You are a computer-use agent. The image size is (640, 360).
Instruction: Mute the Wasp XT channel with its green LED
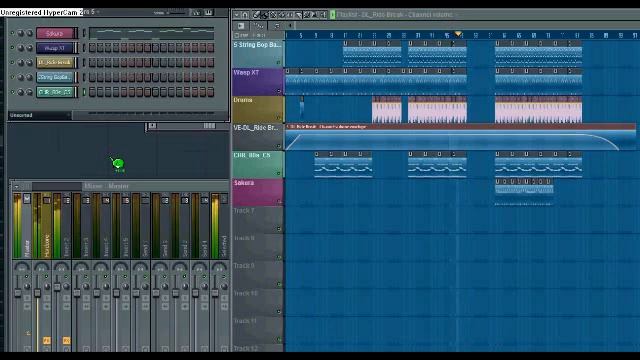[12, 48]
